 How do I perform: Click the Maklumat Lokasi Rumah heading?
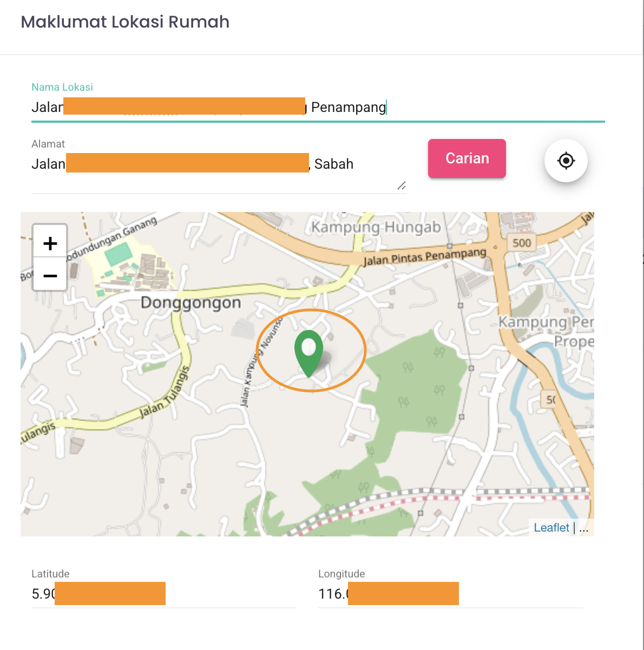[x=125, y=22]
